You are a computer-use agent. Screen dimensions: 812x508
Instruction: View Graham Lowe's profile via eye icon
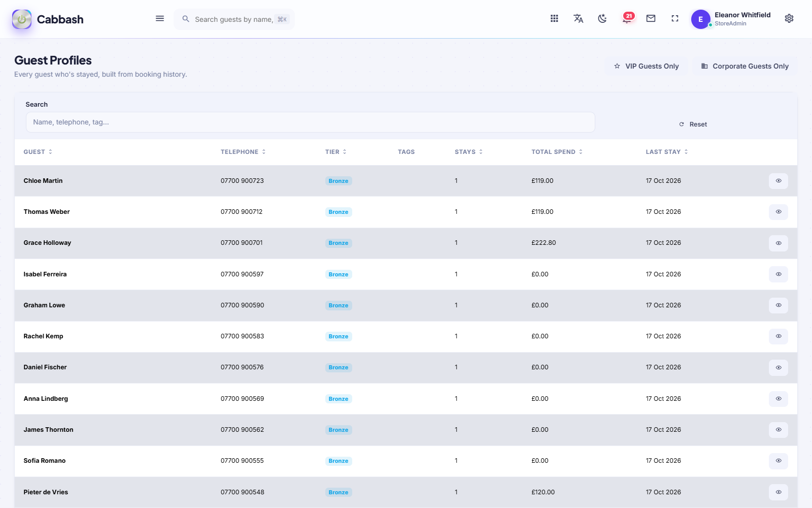pyautogui.click(x=778, y=305)
